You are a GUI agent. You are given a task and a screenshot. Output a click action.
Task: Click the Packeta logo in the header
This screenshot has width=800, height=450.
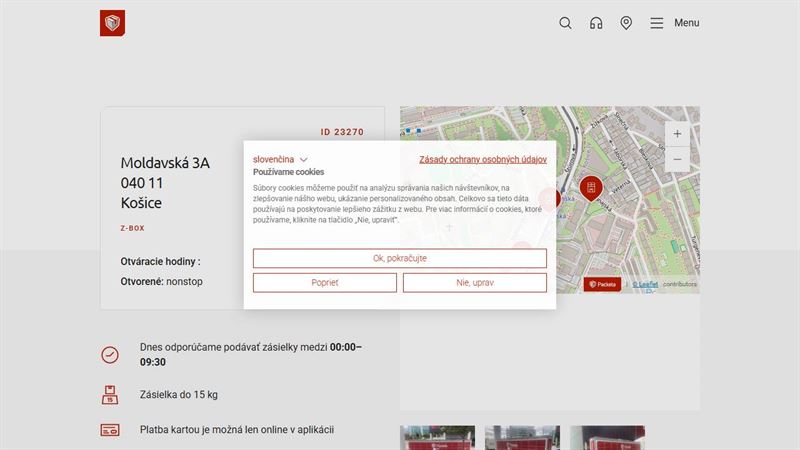click(112, 23)
